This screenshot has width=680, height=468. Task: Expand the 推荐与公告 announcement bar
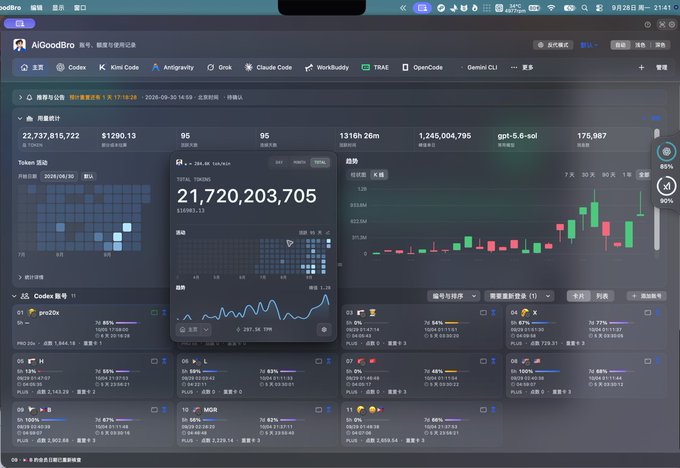[20, 97]
